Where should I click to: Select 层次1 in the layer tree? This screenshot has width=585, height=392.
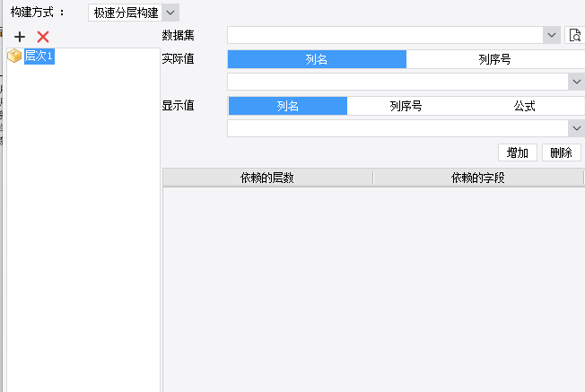pyautogui.click(x=39, y=56)
